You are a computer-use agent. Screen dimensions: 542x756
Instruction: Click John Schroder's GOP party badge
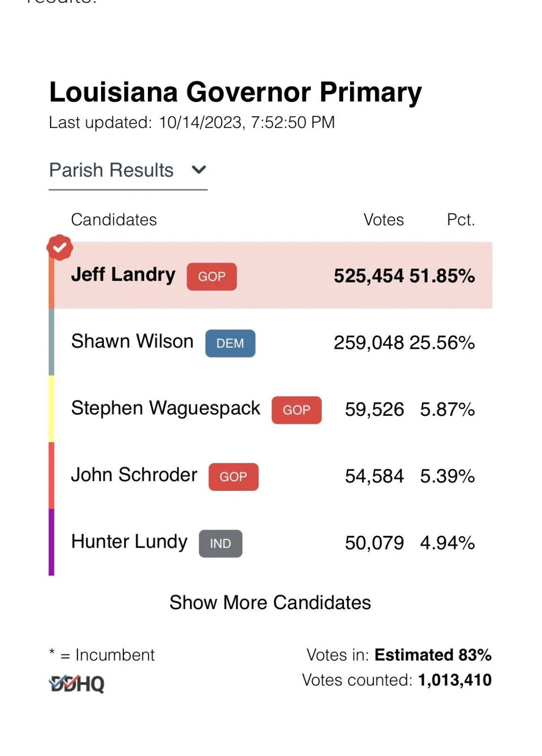point(233,476)
